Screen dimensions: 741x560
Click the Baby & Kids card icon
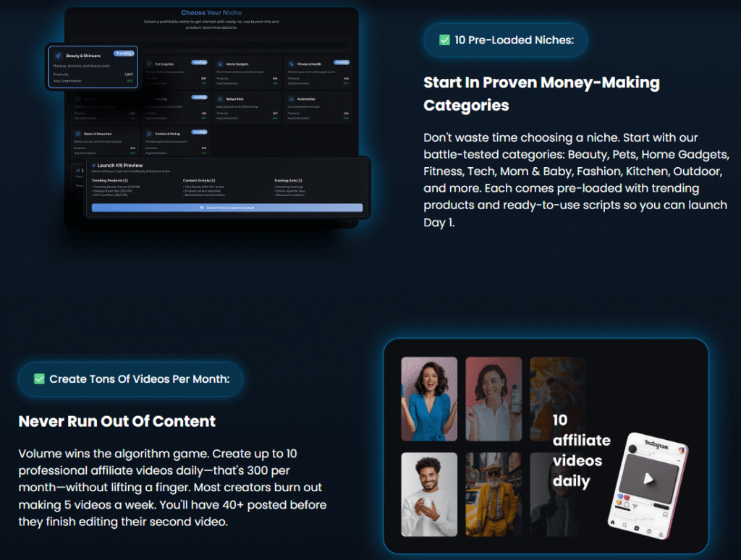click(220, 98)
